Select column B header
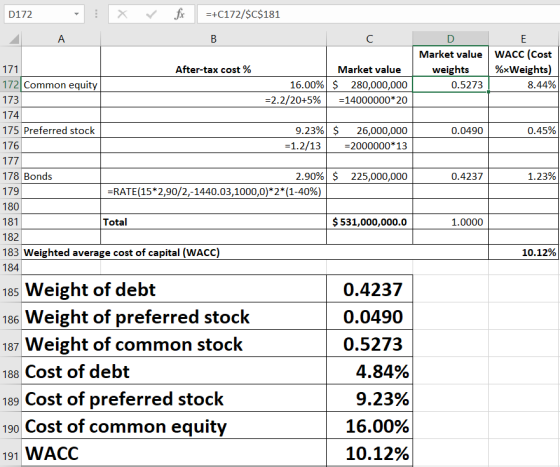The image size is (560, 467). (x=213, y=39)
